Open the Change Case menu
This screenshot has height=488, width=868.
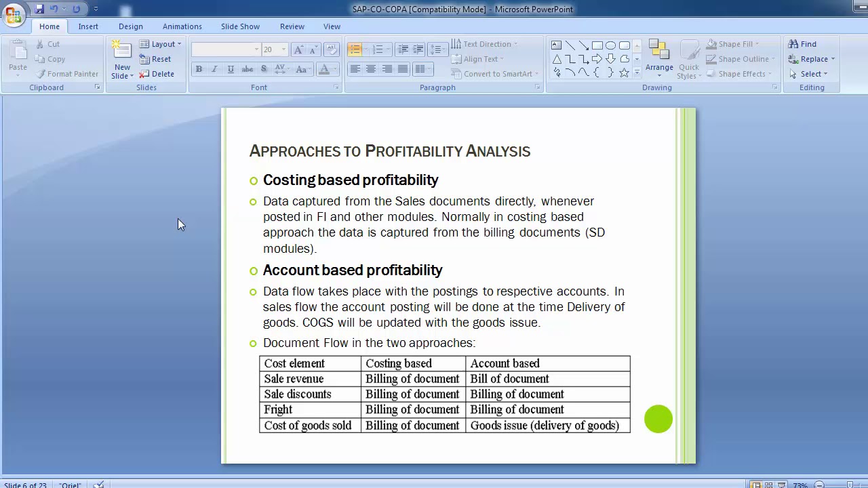coord(303,69)
